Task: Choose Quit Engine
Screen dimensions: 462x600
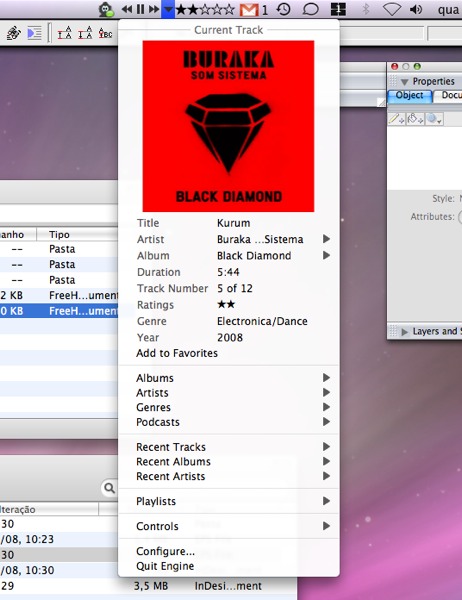Action: click(x=229, y=566)
